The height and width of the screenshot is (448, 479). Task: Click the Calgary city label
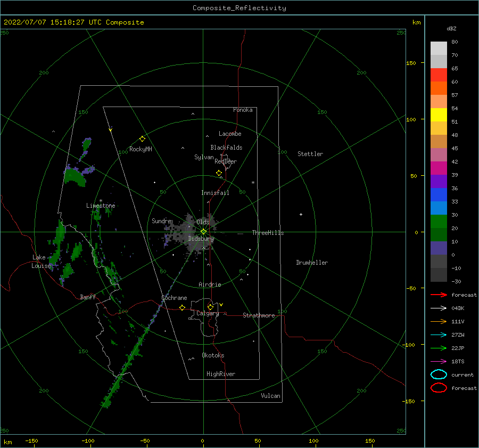tap(208, 313)
